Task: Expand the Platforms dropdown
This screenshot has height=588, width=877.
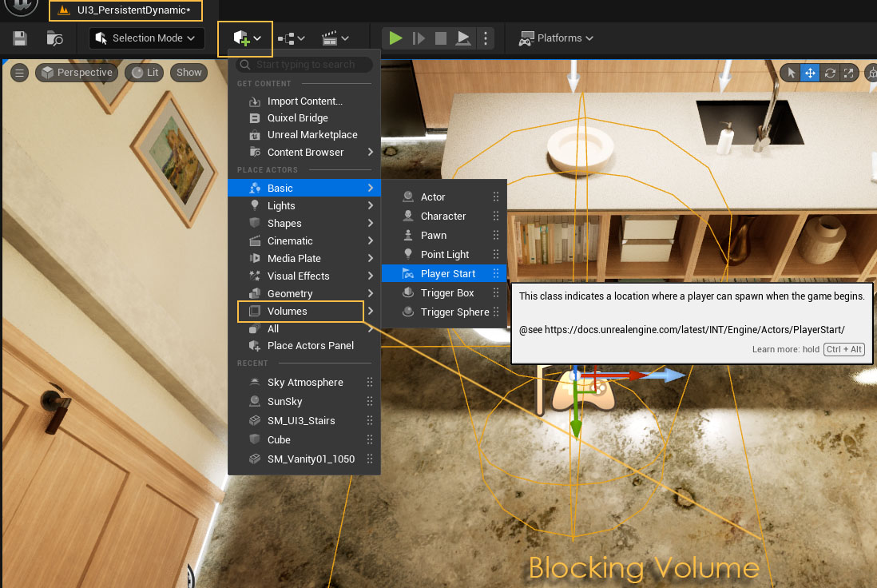Action: [x=556, y=38]
